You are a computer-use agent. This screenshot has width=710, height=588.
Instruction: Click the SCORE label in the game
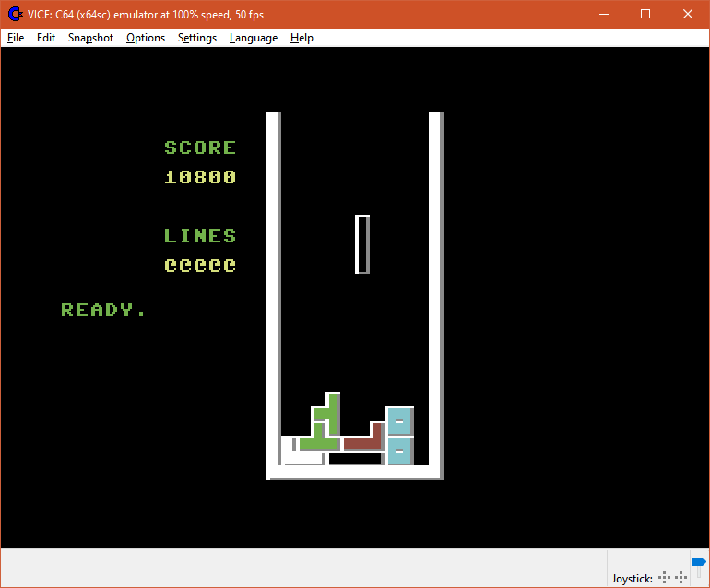click(x=200, y=147)
